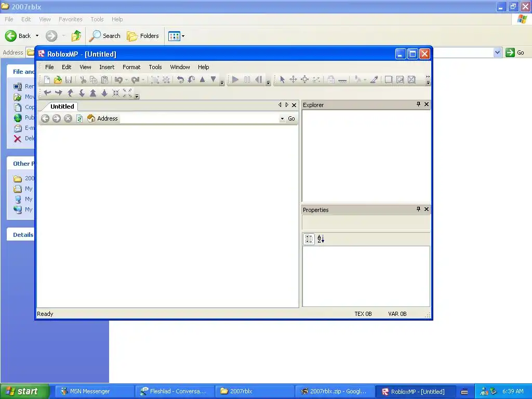Expand the playback toolbar overflow options arrow
The height and width of the screenshot is (399, 532).
[268, 83]
